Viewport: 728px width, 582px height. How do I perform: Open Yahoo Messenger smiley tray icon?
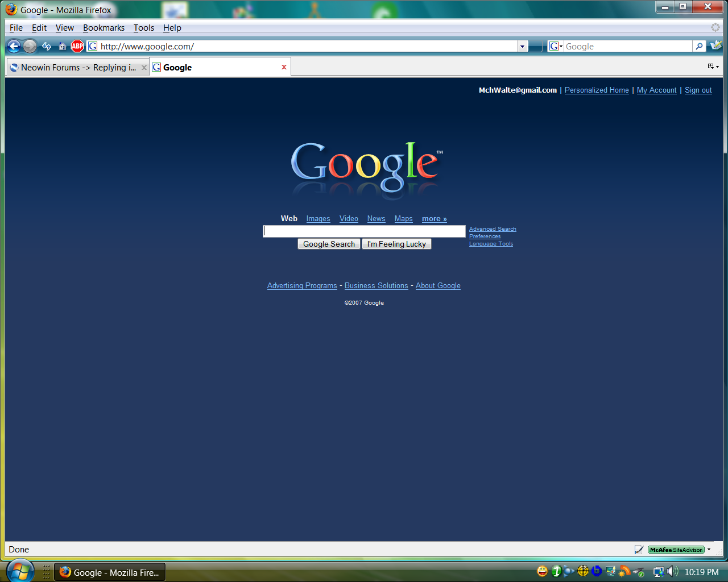pyautogui.click(x=543, y=571)
